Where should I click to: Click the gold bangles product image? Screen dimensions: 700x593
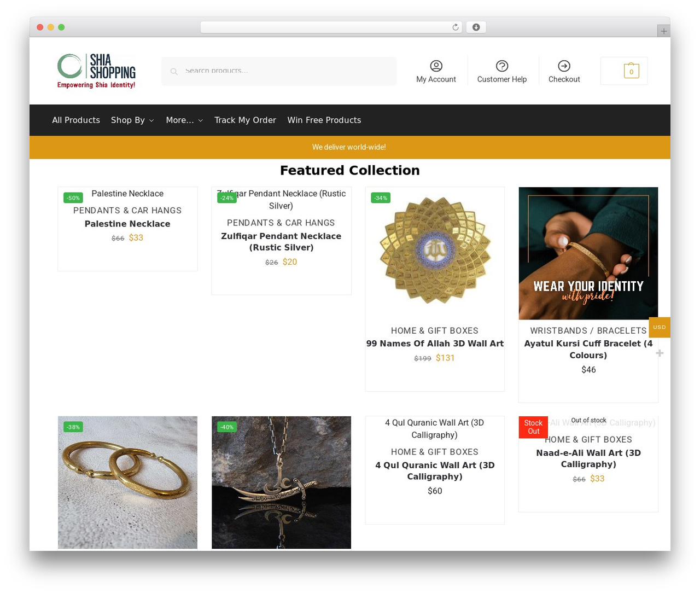click(x=127, y=482)
